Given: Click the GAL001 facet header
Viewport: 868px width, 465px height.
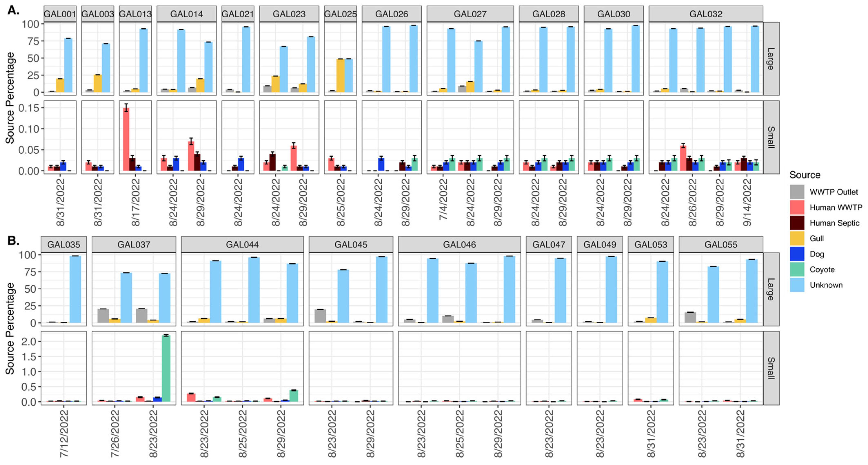Looking at the screenshot, I should (60, 14).
